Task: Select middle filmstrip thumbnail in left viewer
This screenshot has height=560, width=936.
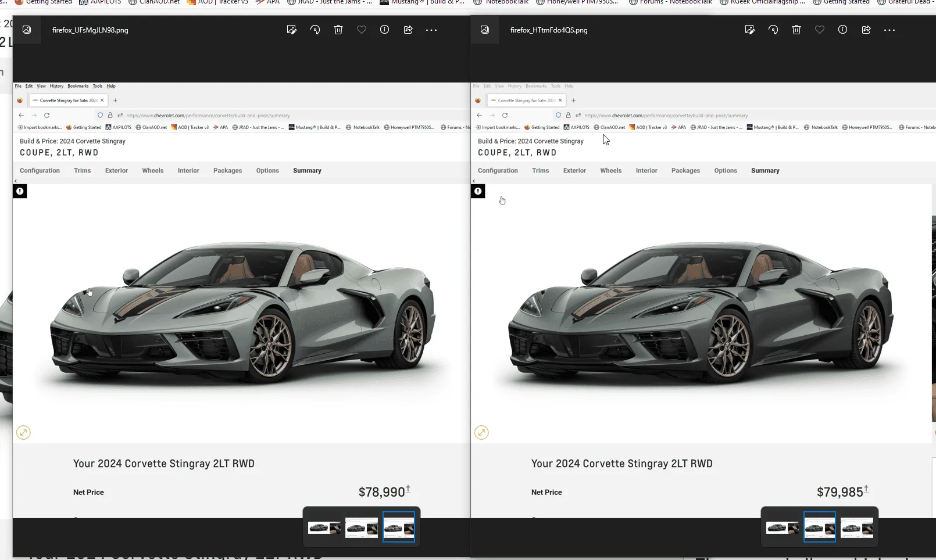Action: [362, 527]
